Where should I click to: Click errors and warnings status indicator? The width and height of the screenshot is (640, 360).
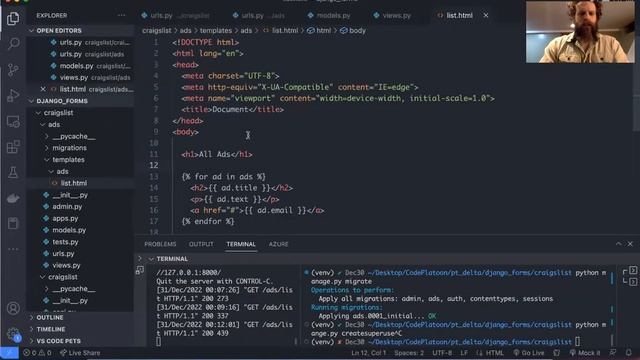pyautogui.click(x=37, y=353)
